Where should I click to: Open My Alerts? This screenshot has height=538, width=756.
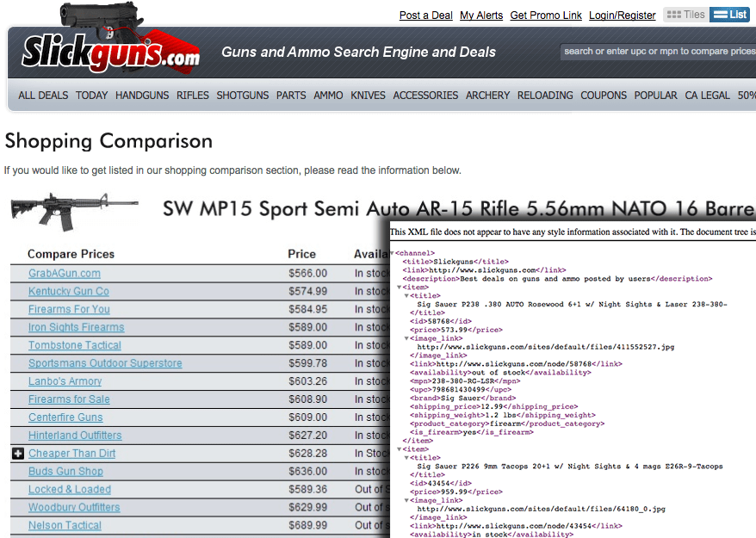coord(481,15)
